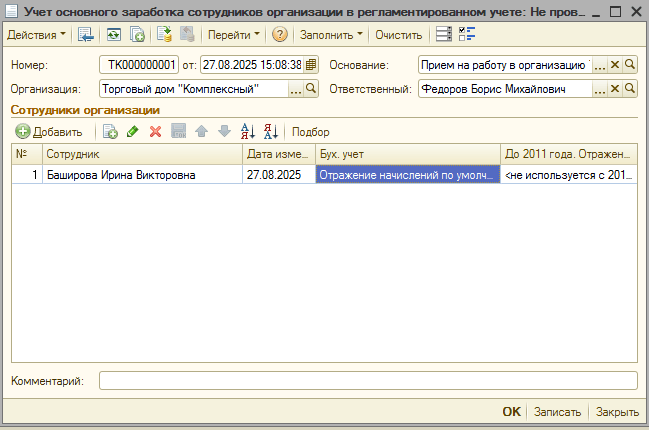The image size is (649, 430).
Task: Move selected row down with arrow icon
Action: click(224, 132)
